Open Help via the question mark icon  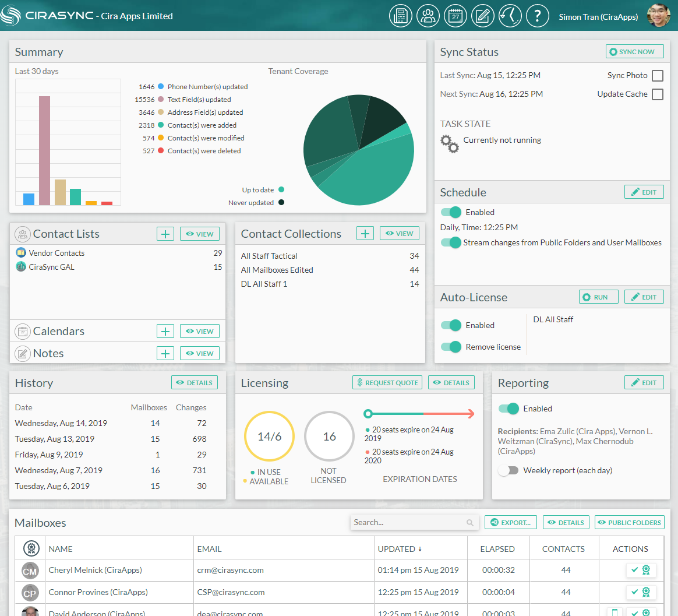coord(538,16)
